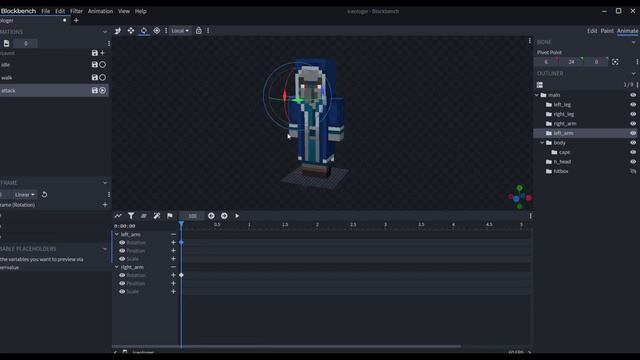Image resolution: width=640 pixels, height=360 pixels.
Task: Play the idle animation circle button
Action: pyautogui.click(x=102, y=64)
